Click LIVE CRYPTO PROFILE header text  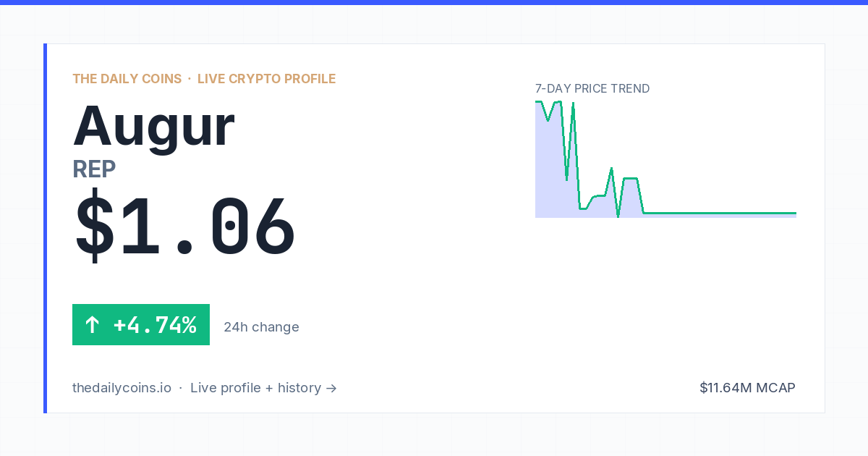(266, 79)
